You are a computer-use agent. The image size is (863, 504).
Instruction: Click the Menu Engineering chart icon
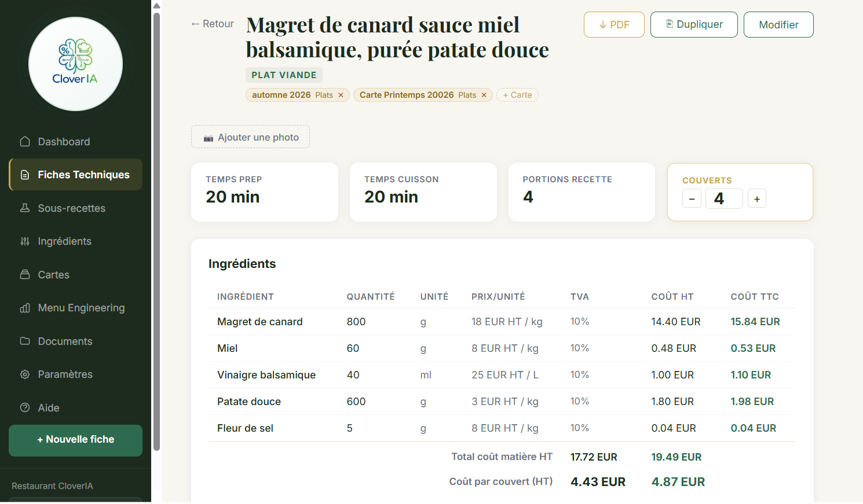click(x=25, y=308)
